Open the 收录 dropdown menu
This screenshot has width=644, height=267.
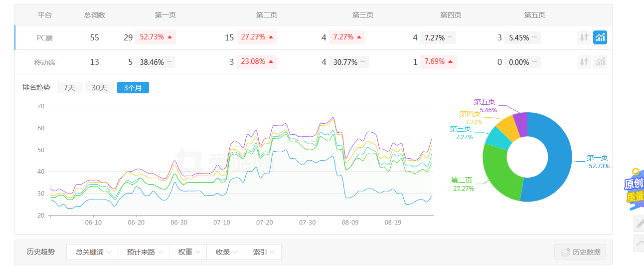click(x=225, y=252)
